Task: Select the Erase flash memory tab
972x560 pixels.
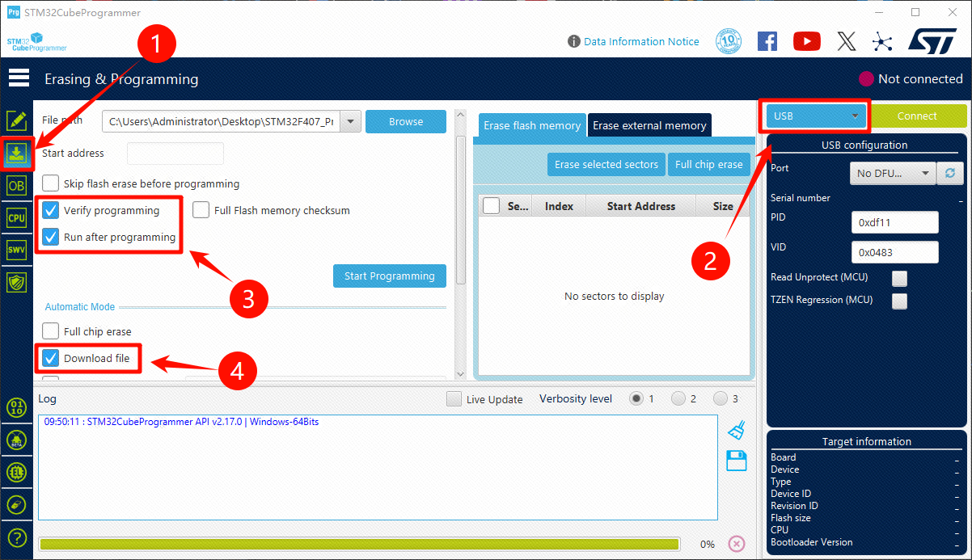Action: tap(532, 125)
